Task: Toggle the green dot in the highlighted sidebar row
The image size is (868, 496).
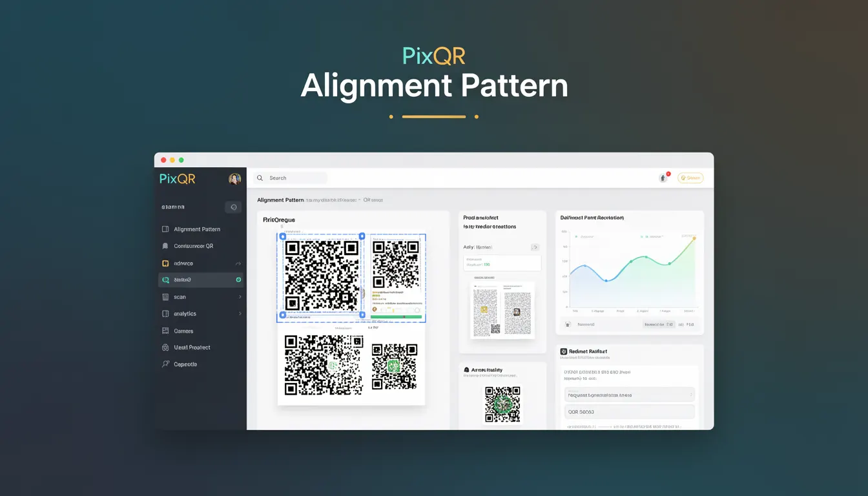Action: 238,280
